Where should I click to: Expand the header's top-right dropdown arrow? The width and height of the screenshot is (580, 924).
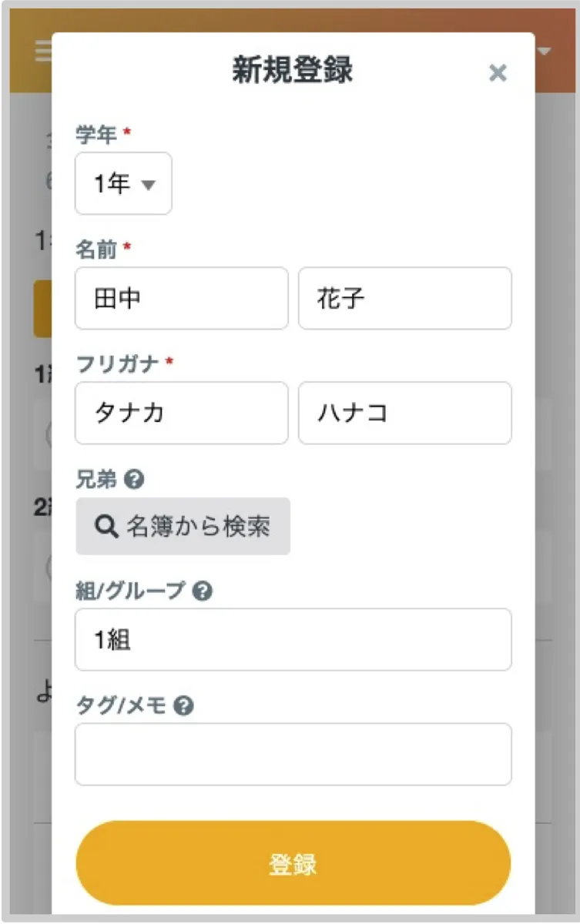[545, 52]
